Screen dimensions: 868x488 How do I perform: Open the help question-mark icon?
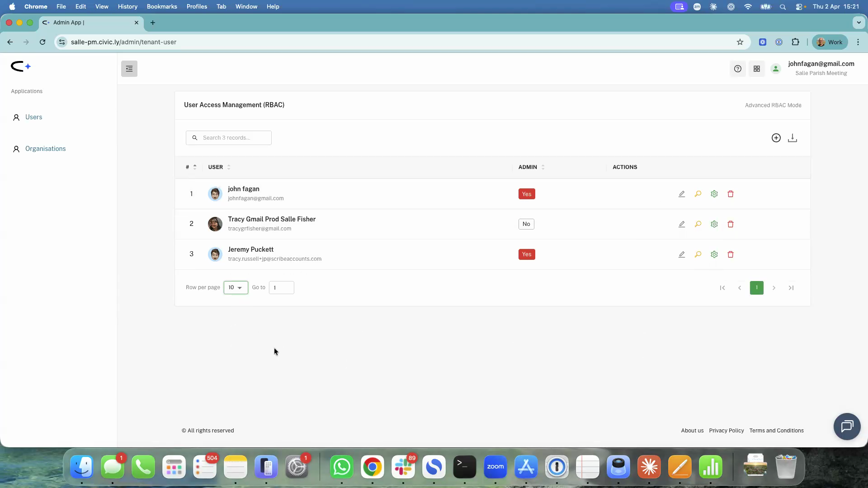(x=738, y=68)
